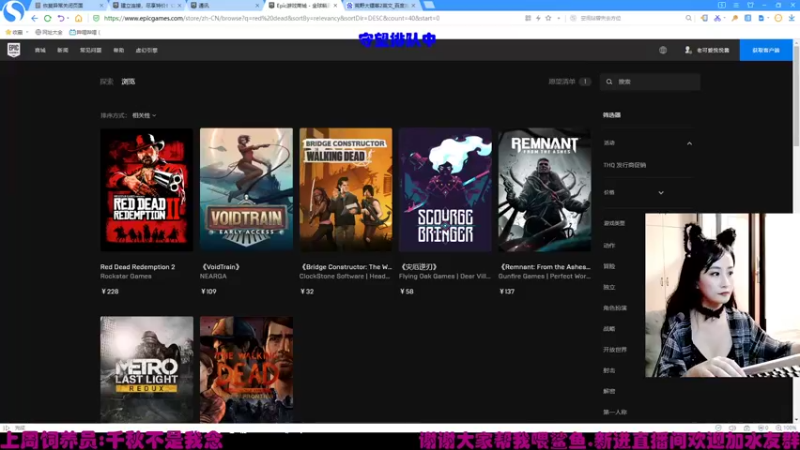This screenshot has height=450, width=800.
Task: Close the Epic store browser tab
Action: point(335,5)
